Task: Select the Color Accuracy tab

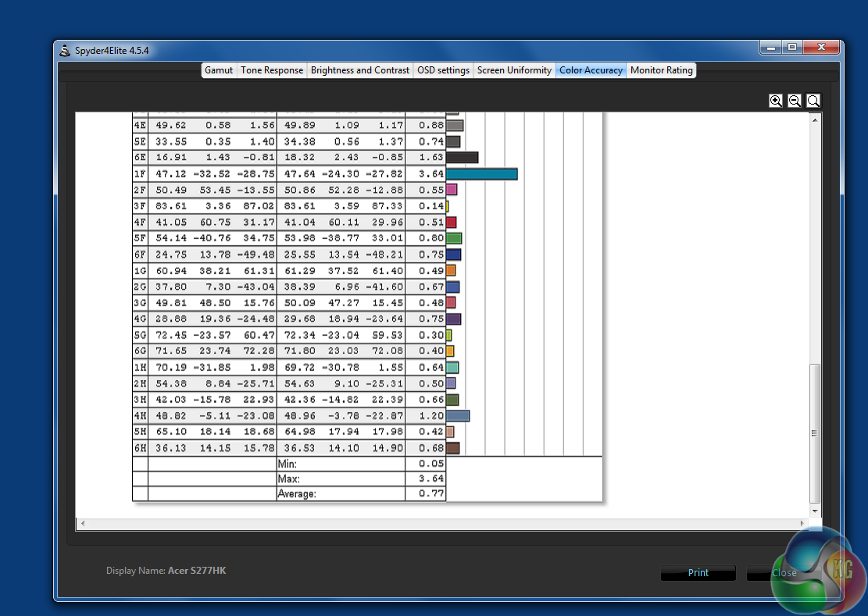Action: 591,70
